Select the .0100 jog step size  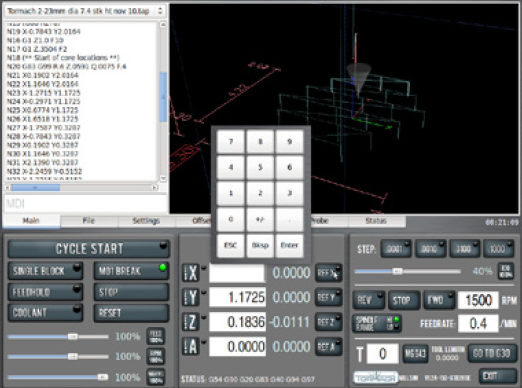coord(465,249)
